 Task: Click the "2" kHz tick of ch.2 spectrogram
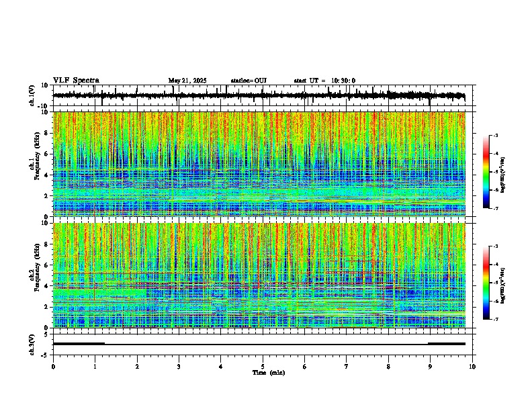46,307
